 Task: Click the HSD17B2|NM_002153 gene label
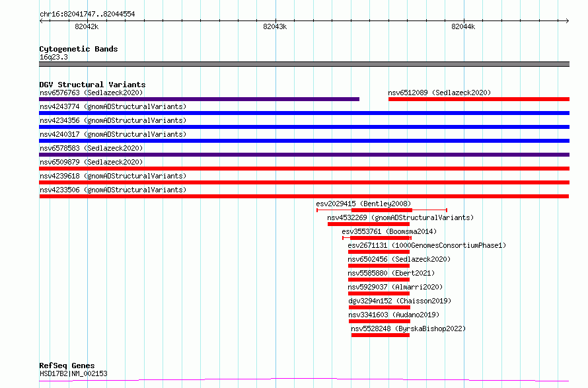click(73, 373)
